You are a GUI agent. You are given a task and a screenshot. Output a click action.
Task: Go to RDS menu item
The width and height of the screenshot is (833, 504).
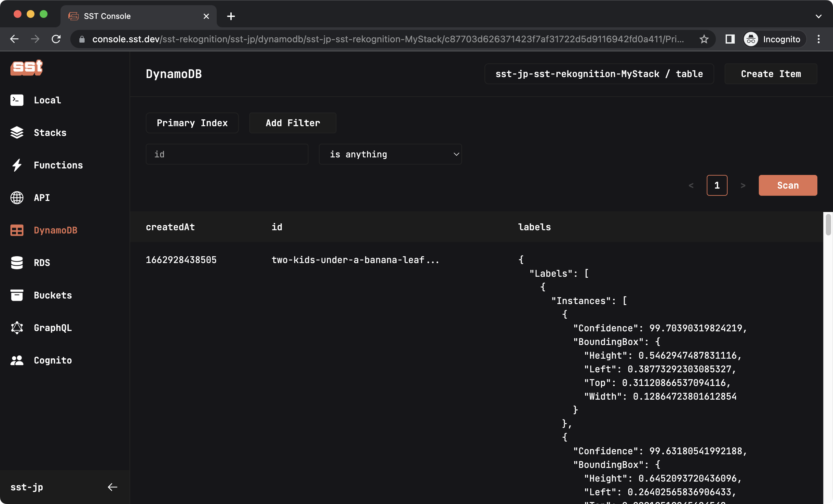click(x=42, y=262)
